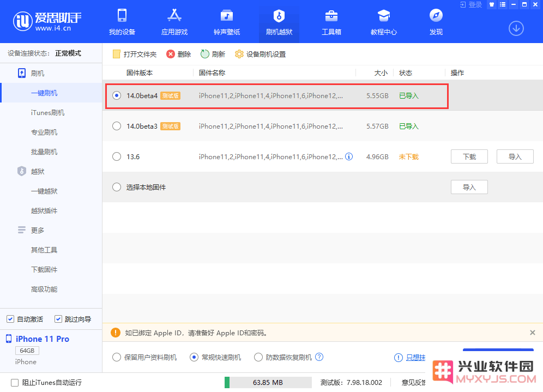Image resolution: width=543 pixels, height=392 pixels.
Task: Toggle 阻止iTunes自动运行 checkbox
Action: pyautogui.click(x=15, y=382)
